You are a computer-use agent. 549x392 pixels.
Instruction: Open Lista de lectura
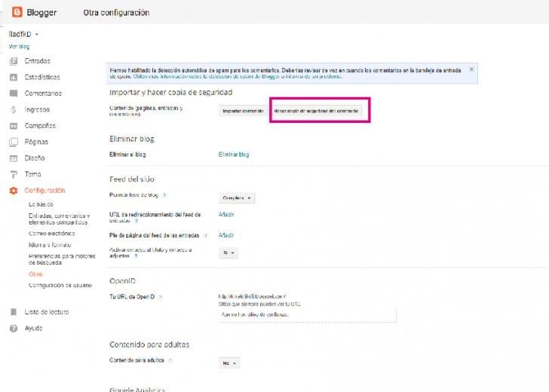click(47, 312)
